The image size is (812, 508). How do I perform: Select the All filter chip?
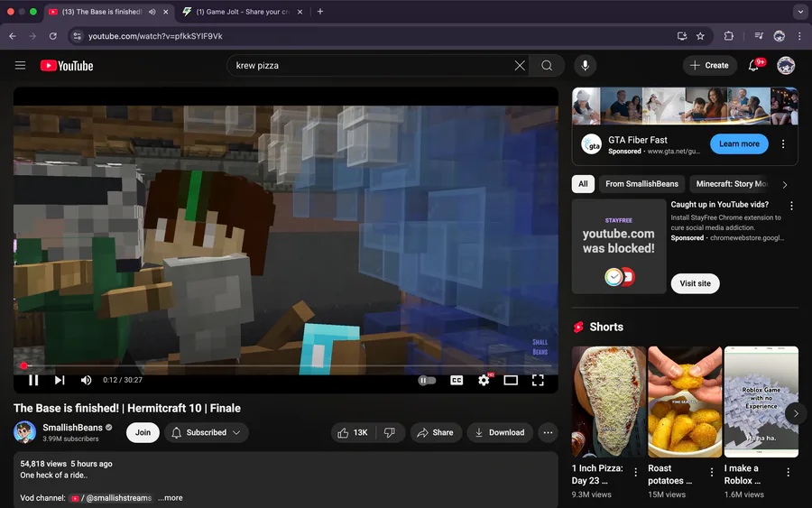click(x=583, y=184)
